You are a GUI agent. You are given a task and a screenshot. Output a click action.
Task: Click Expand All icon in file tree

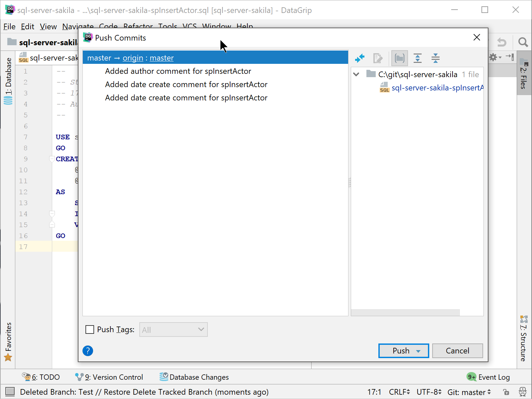[418, 58]
